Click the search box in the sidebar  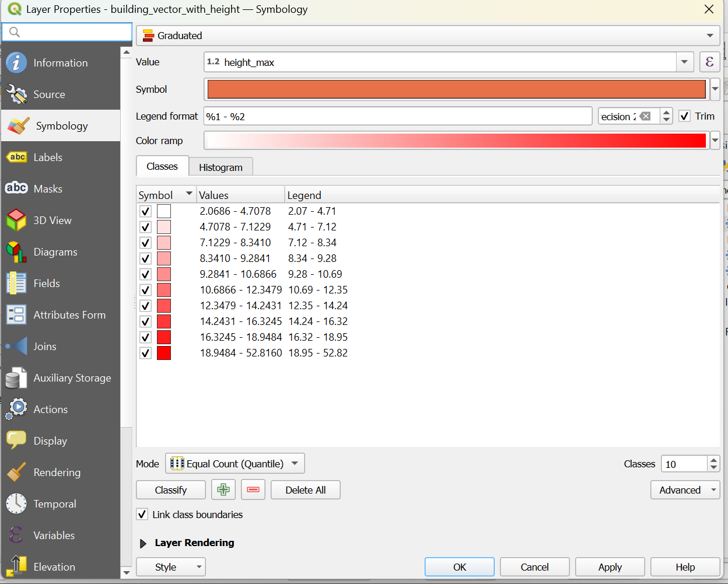pos(67,32)
